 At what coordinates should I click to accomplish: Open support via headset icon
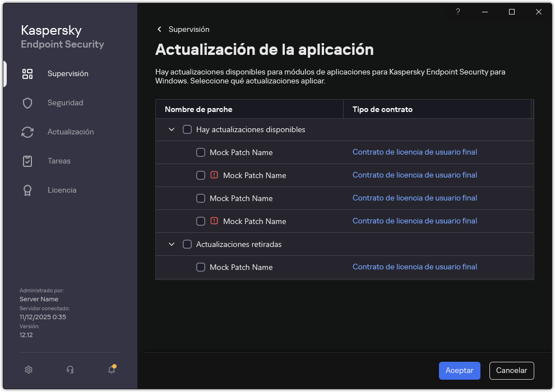69,370
